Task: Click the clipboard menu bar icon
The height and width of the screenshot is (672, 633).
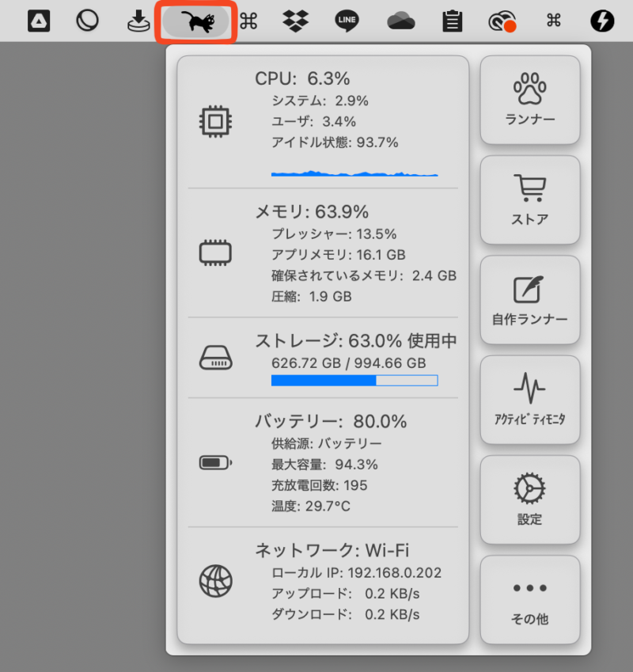Action: (x=452, y=21)
